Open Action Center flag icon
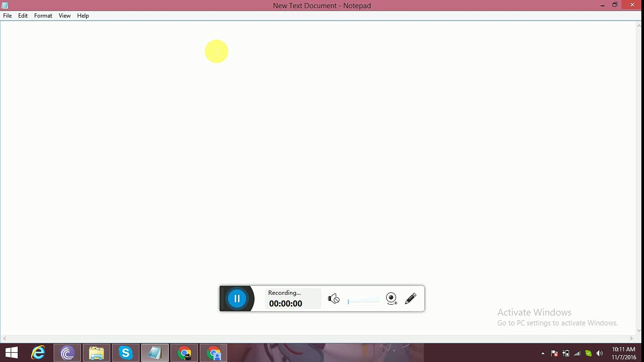The width and height of the screenshot is (644, 362). pos(554,353)
